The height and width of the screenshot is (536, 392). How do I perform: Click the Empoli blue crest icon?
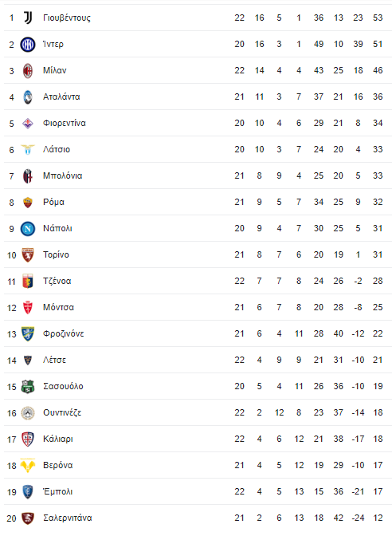tap(28, 492)
